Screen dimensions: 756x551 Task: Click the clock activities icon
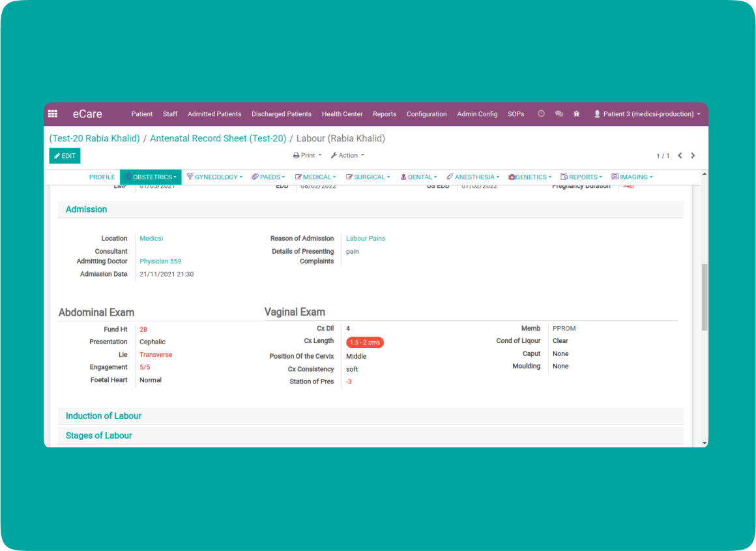[x=541, y=113]
